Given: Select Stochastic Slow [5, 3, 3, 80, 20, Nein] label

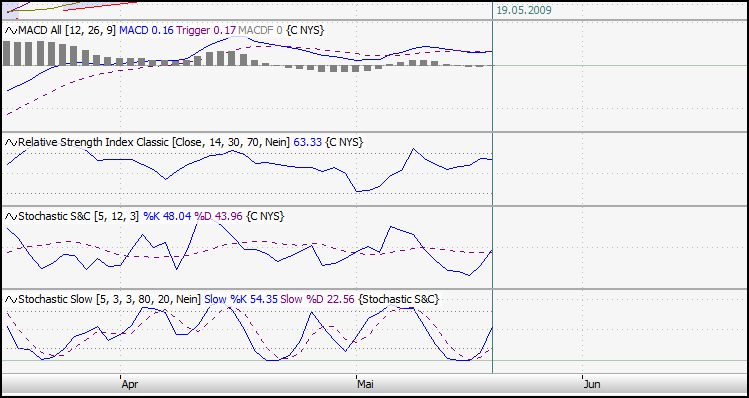Looking at the screenshot, I should [110, 300].
